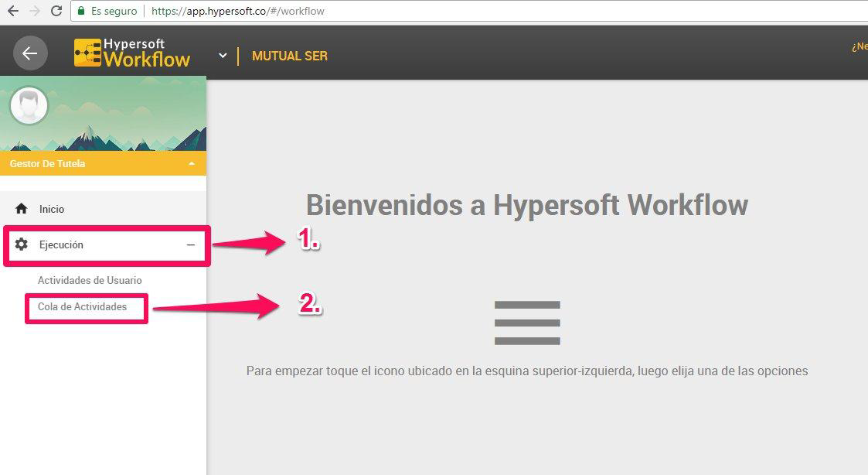Open Cola de Actividades

[82, 306]
